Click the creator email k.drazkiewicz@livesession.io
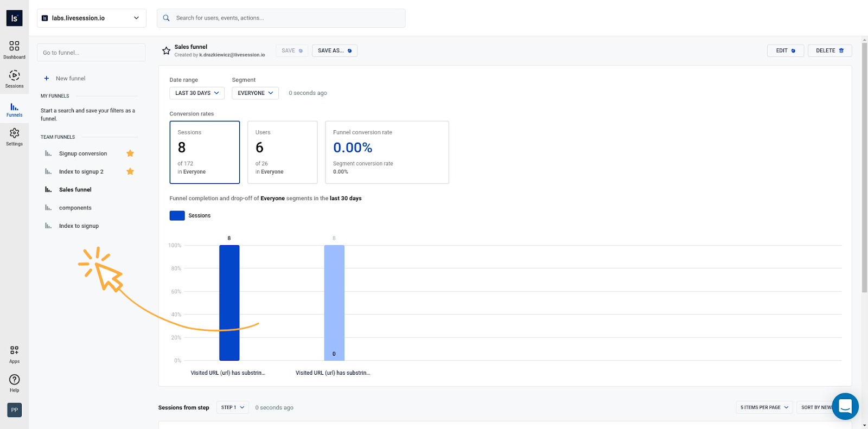This screenshot has height=429, width=868. 232,55
